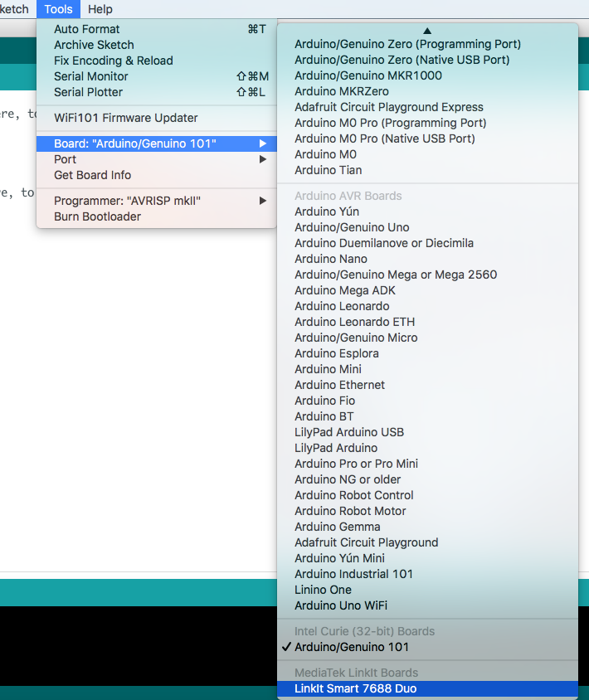Viewport: 589px width, 700px height.
Task: Select Arduino Mega ADK
Action: click(427, 290)
